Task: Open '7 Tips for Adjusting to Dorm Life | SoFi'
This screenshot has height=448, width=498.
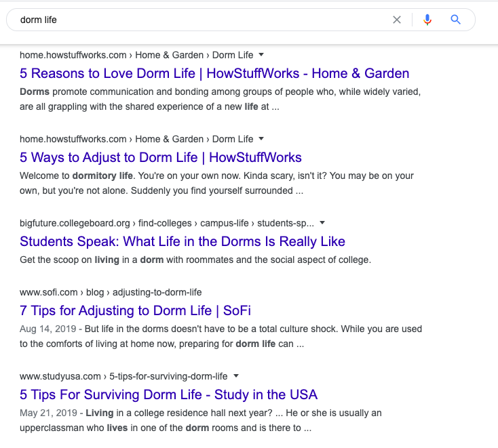Action: (x=135, y=310)
